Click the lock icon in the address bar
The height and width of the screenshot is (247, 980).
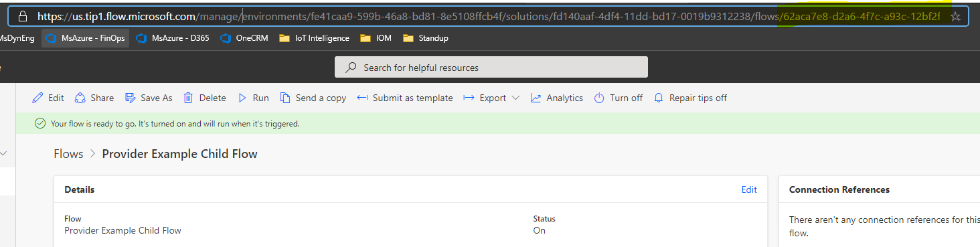click(23, 16)
